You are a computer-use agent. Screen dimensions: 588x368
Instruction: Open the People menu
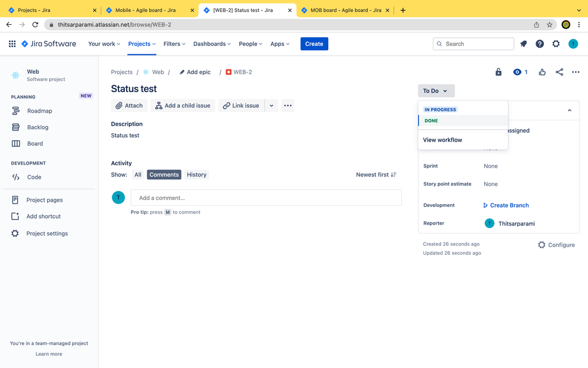click(250, 44)
